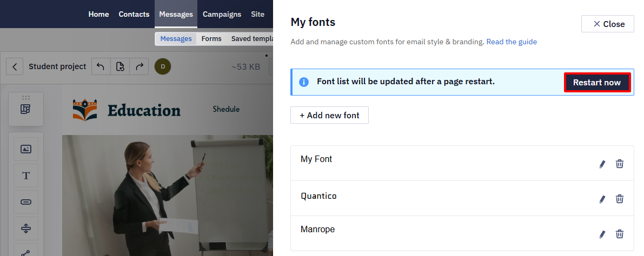
Task: Click the Restart now button
Action: click(597, 82)
